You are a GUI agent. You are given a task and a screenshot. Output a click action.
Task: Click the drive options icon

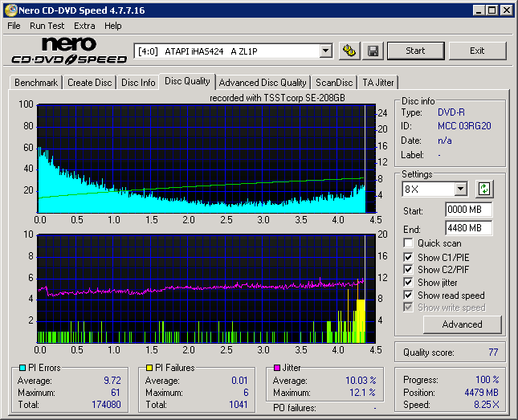(349, 51)
